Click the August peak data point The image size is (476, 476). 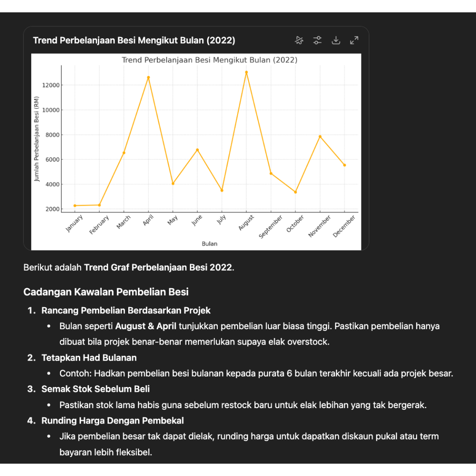tap(246, 72)
